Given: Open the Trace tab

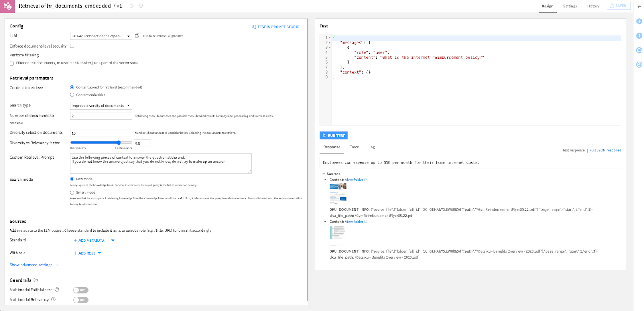Looking at the screenshot, I should [354, 147].
